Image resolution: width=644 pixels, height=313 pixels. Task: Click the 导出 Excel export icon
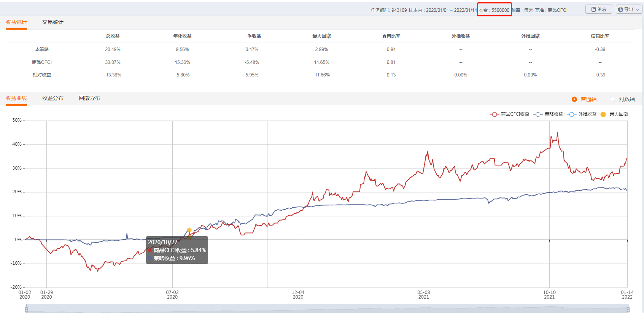[620, 10]
